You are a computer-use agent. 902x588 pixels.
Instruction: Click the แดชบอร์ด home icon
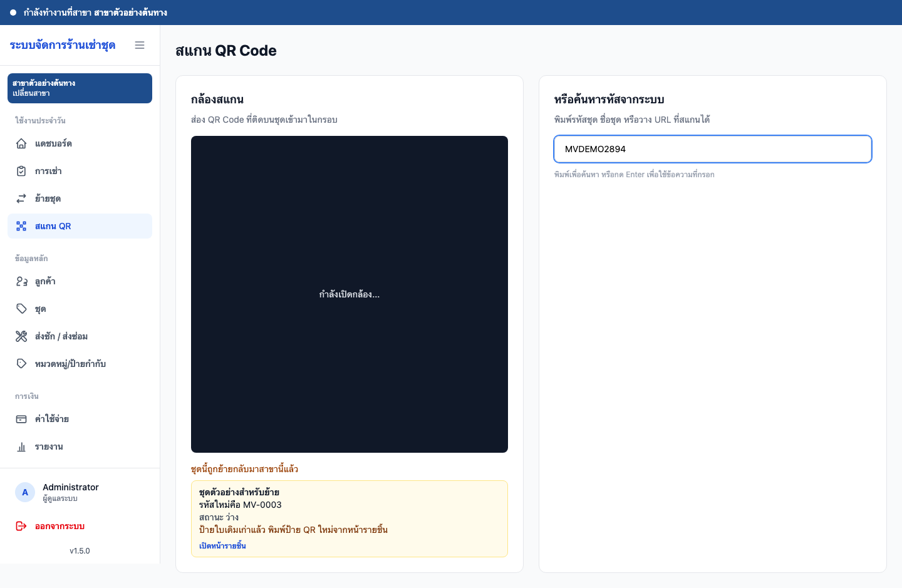click(21, 143)
